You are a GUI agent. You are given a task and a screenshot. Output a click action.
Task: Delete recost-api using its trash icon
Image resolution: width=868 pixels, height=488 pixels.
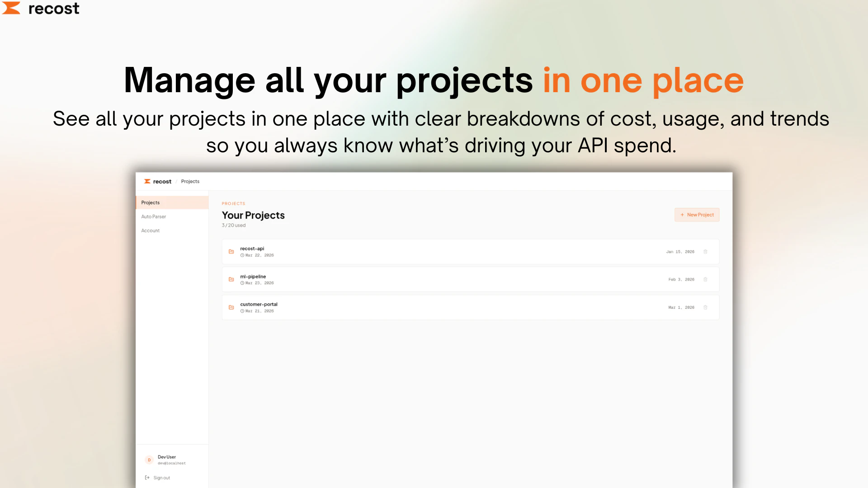click(705, 252)
